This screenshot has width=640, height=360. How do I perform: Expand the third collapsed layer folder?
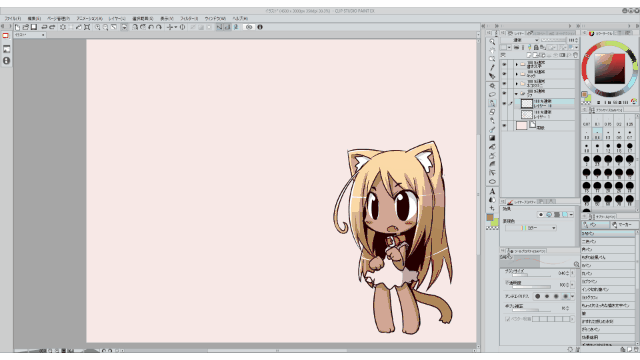[x=516, y=84]
